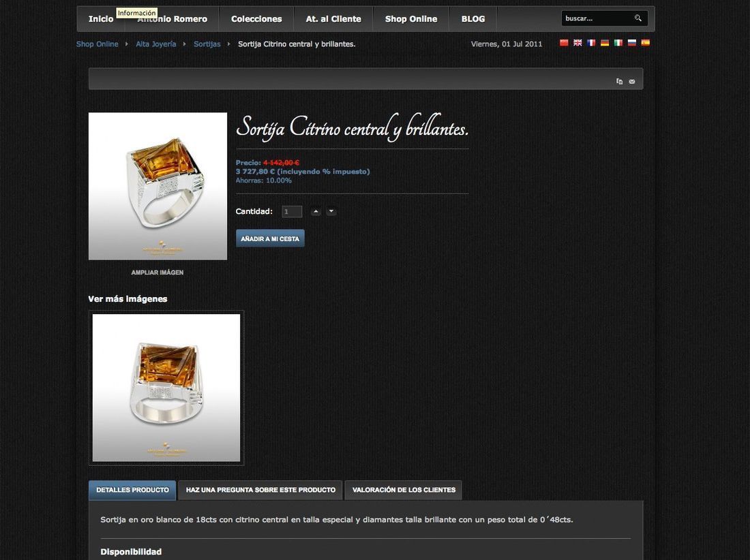Switch to Russian via flag icon
Image resolution: width=750 pixels, height=560 pixels.
[632, 43]
